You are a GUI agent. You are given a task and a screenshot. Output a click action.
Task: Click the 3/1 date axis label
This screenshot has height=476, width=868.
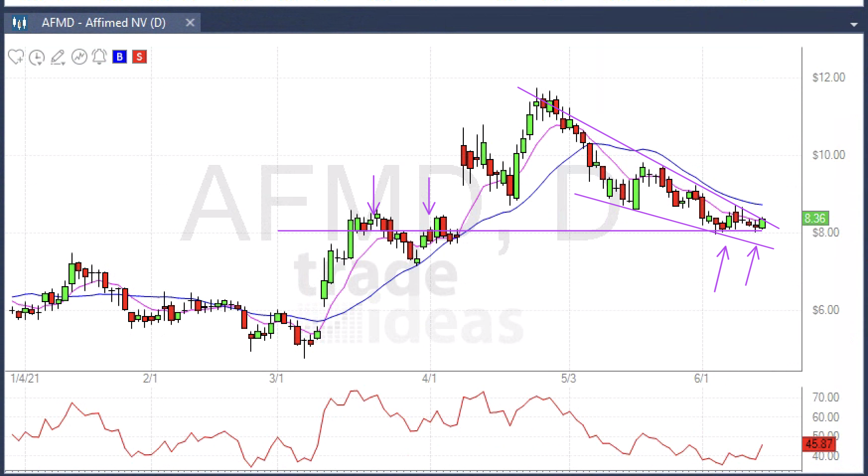(x=277, y=379)
